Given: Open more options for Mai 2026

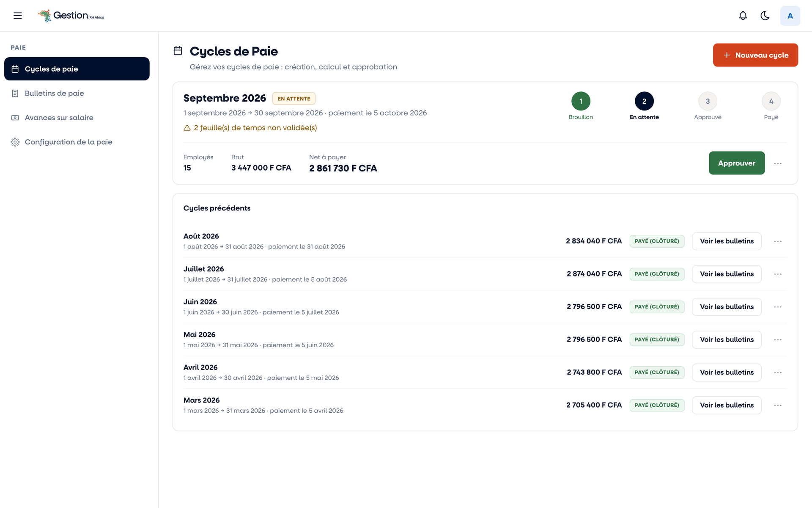Looking at the screenshot, I should click(x=778, y=340).
